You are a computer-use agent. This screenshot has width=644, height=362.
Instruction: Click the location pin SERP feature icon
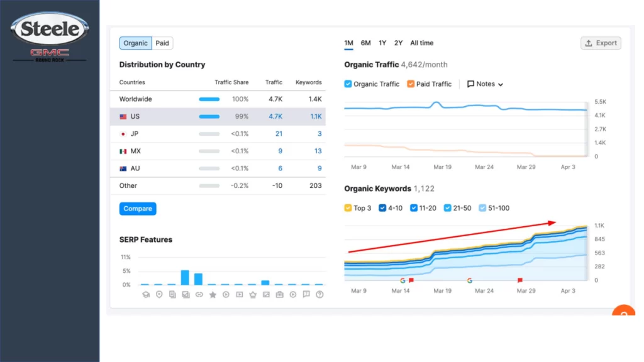click(x=159, y=294)
